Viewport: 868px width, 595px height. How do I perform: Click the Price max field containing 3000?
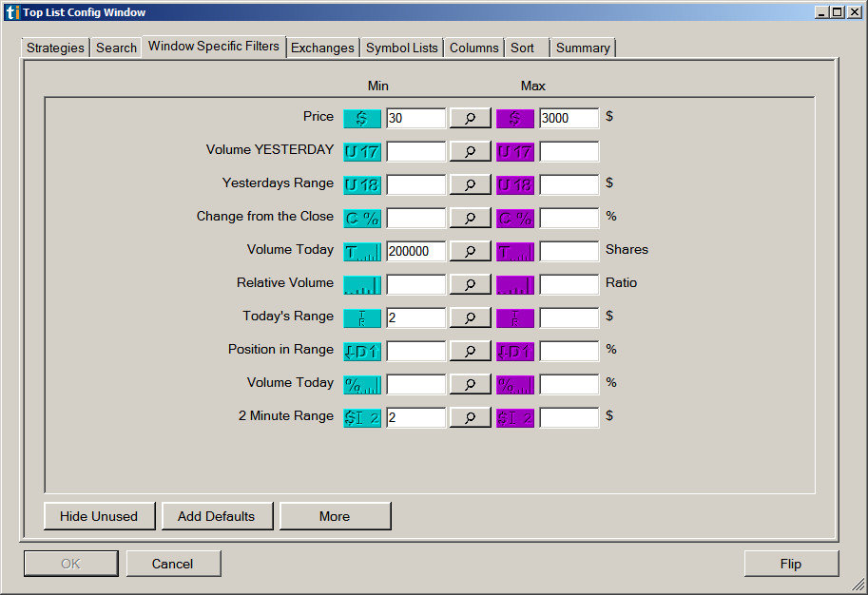[569, 119]
